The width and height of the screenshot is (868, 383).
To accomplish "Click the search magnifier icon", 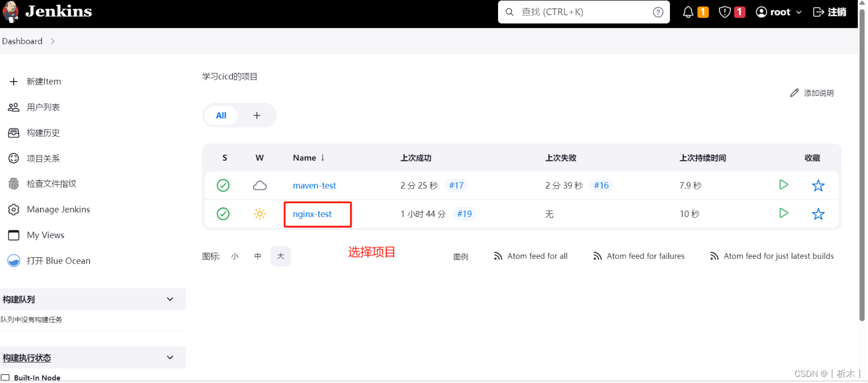I will 509,12.
